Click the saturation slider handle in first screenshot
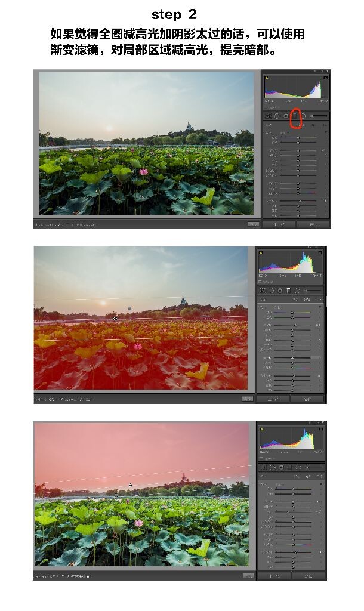 [x=298, y=193]
